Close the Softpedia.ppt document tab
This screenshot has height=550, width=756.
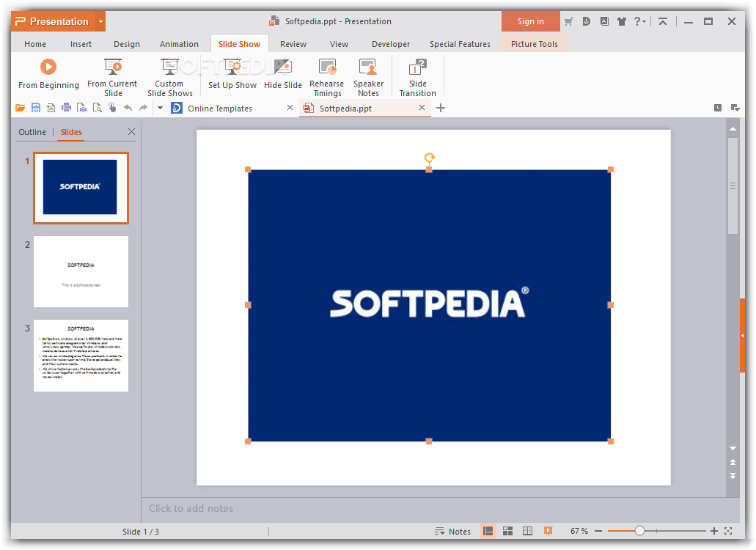422,108
